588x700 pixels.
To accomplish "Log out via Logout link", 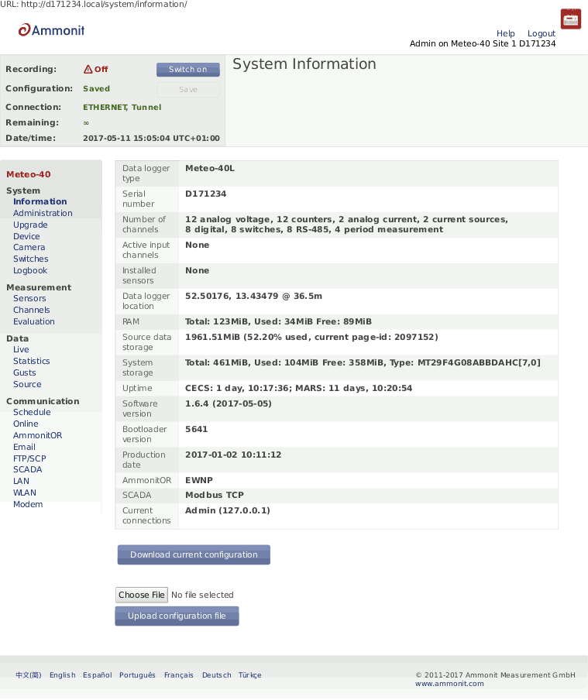I will coord(541,33).
